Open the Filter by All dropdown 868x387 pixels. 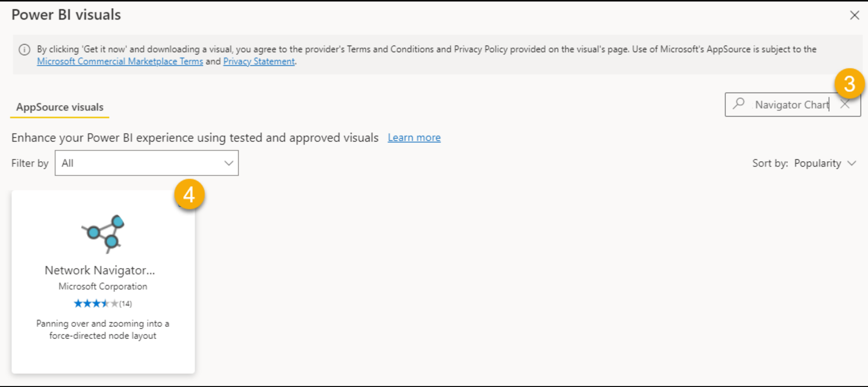coord(146,163)
